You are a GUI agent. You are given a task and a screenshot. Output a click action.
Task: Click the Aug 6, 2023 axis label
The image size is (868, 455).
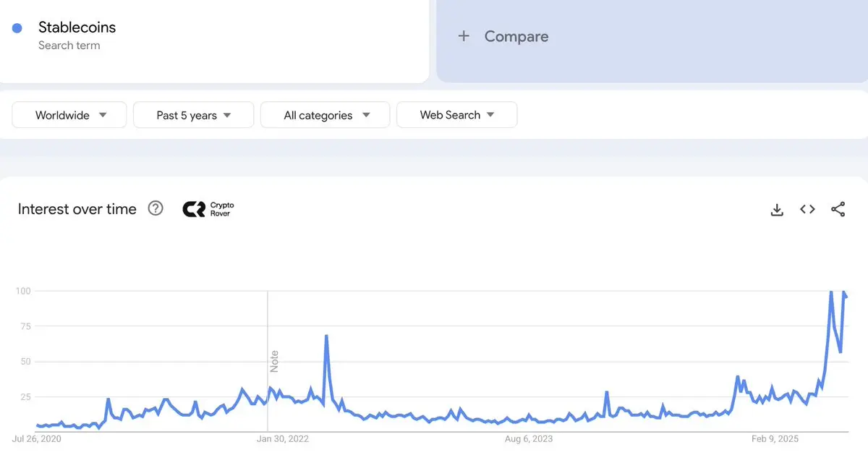coord(529,438)
